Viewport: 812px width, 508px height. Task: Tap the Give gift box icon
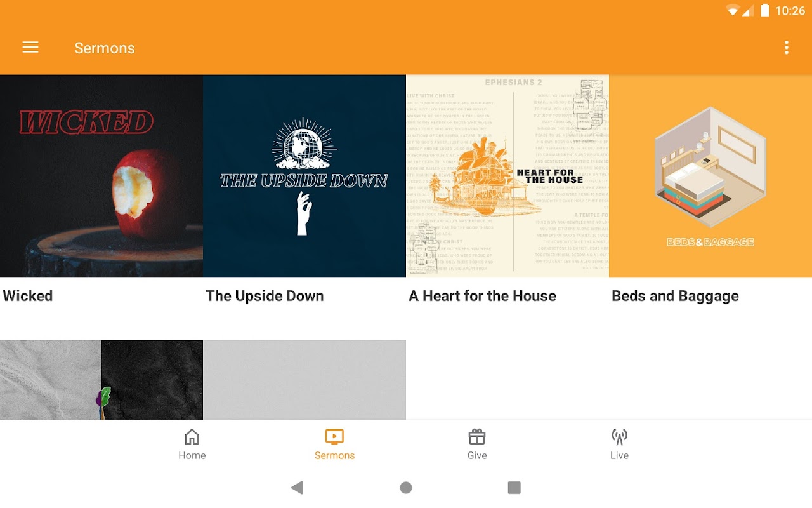coord(477,437)
